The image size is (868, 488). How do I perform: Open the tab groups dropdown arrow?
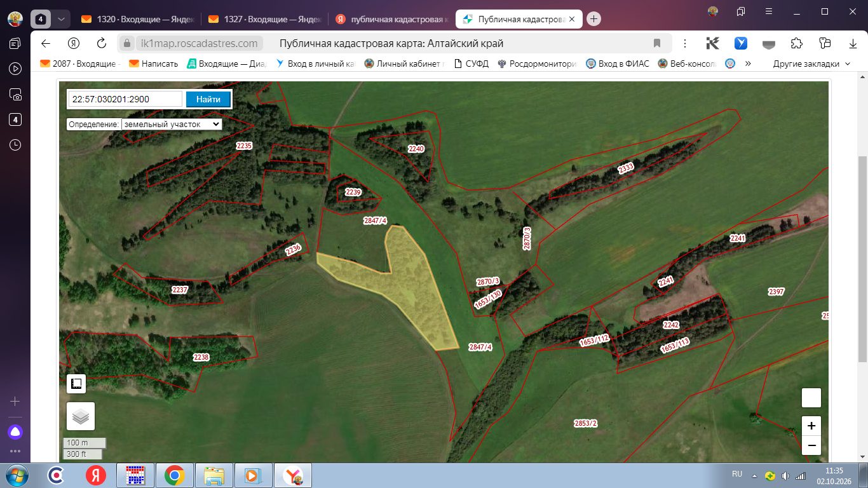tap(61, 19)
